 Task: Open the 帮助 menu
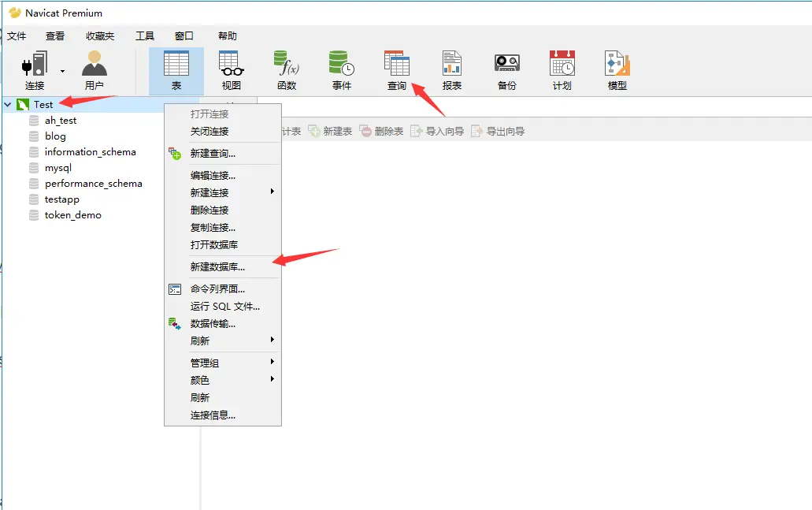pos(228,35)
